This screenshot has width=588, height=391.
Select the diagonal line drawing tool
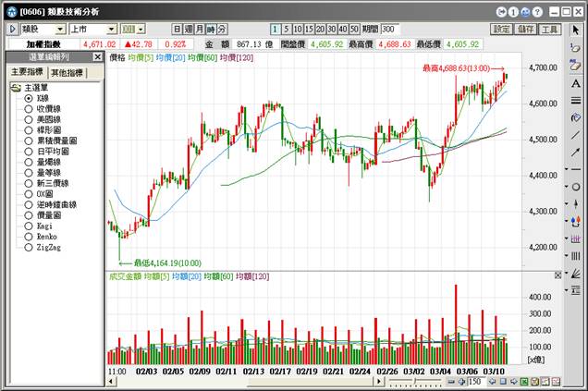point(576,134)
